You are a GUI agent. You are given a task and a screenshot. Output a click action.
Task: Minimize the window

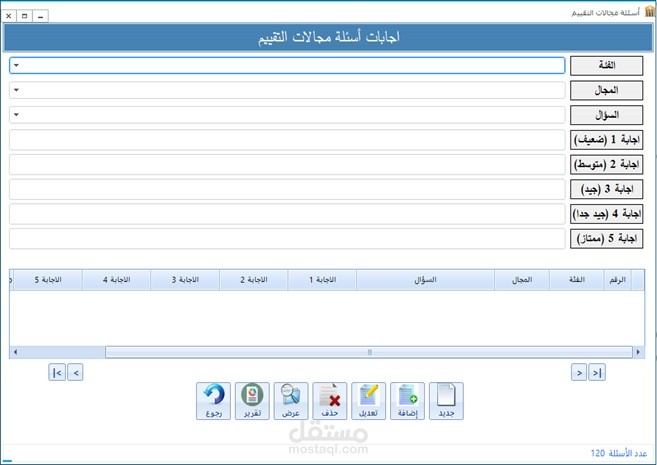(x=40, y=16)
